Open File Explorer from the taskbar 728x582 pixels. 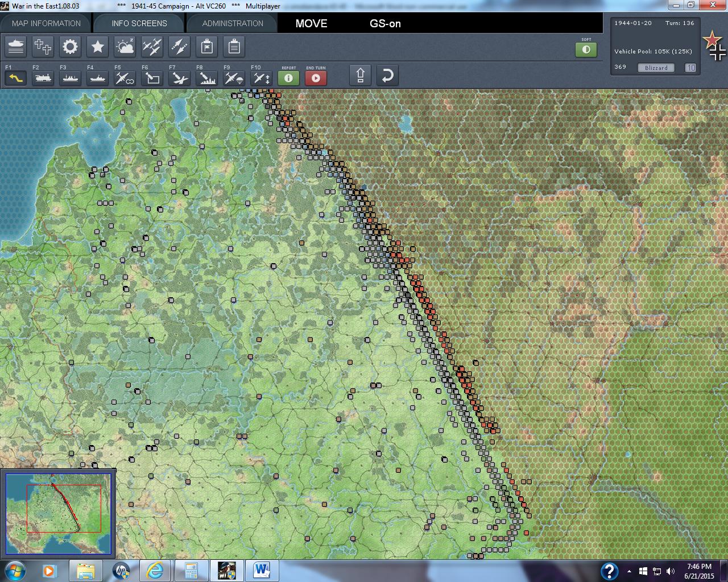pos(86,571)
